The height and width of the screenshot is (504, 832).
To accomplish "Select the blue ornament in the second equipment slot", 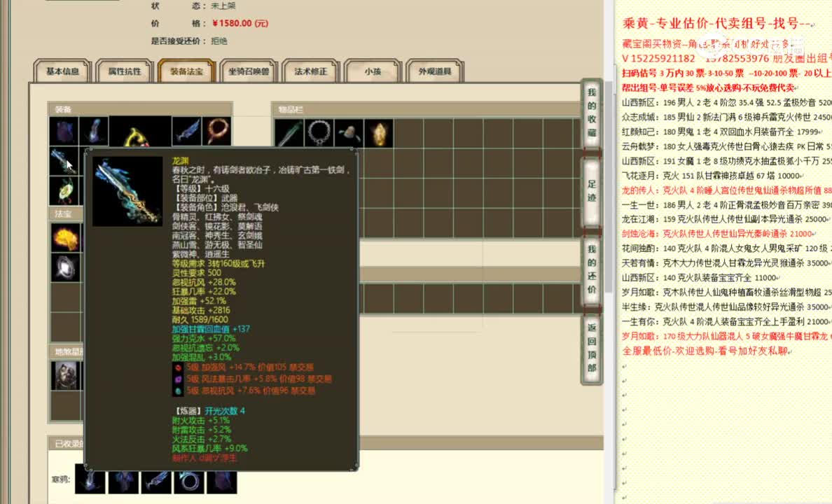I will click(94, 131).
